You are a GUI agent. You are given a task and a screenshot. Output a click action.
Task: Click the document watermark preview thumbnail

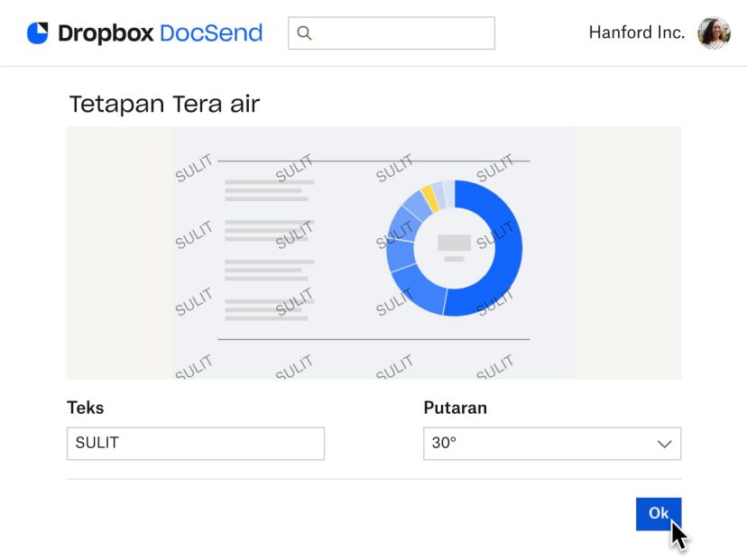pyautogui.click(x=373, y=252)
